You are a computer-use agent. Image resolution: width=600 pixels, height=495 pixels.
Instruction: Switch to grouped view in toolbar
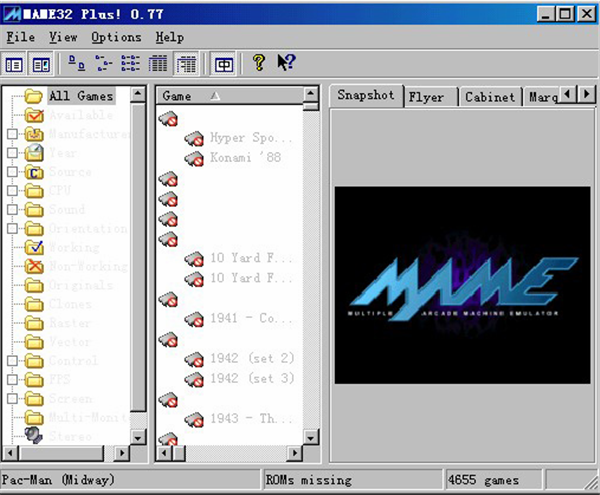click(185, 64)
